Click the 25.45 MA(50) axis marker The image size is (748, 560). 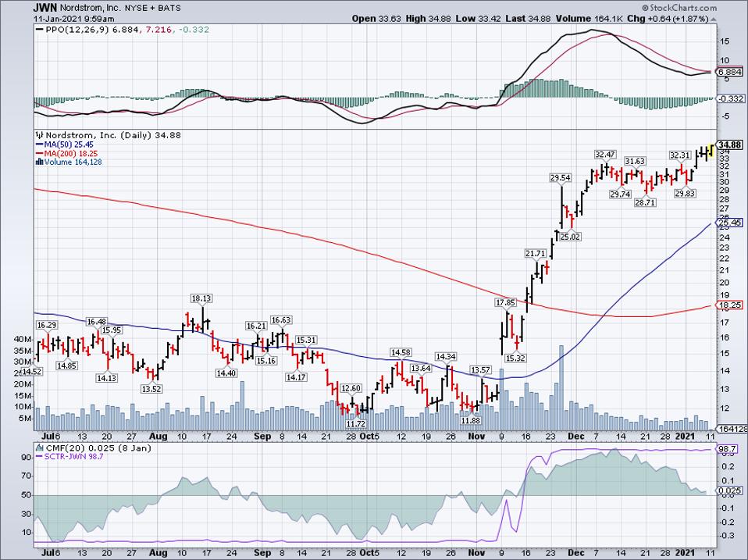point(730,223)
